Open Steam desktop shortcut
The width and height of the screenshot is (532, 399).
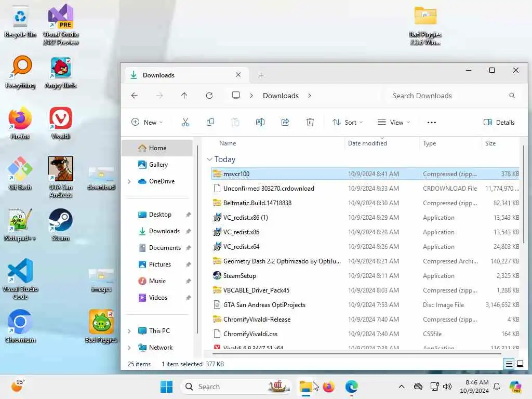click(61, 224)
